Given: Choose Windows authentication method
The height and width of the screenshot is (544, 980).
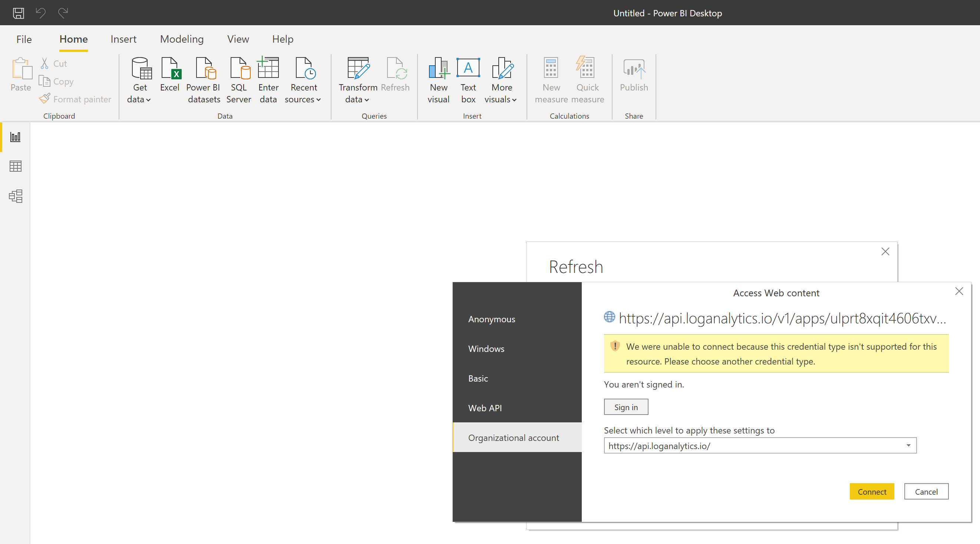Looking at the screenshot, I should click(x=486, y=349).
